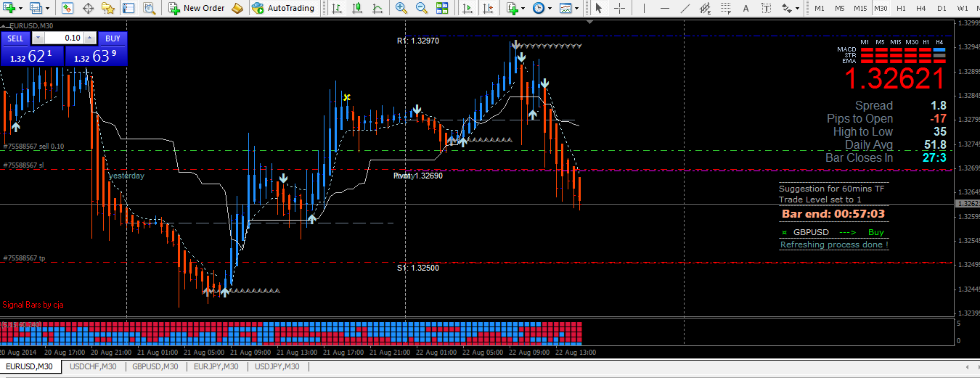The width and height of the screenshot is (980, 378).
Task: Toggle the AutoTrading button
Action: 283,8
